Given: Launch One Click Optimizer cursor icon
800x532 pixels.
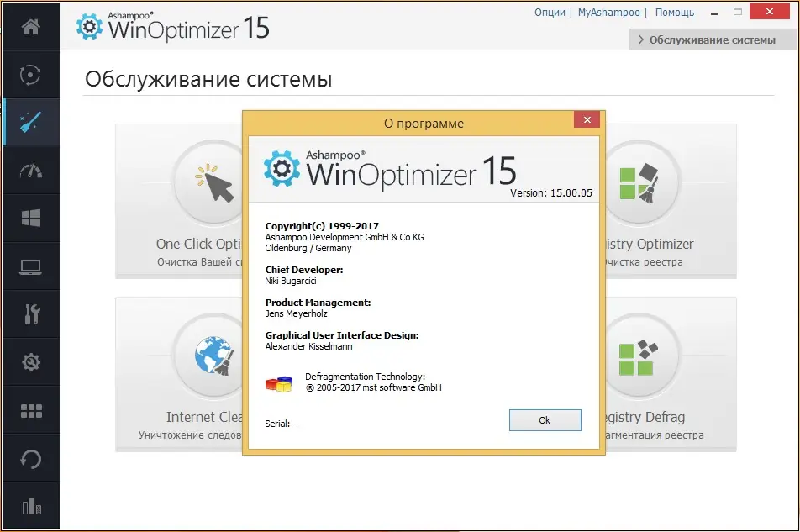Looking at the screenshot, I should point(214,182).
